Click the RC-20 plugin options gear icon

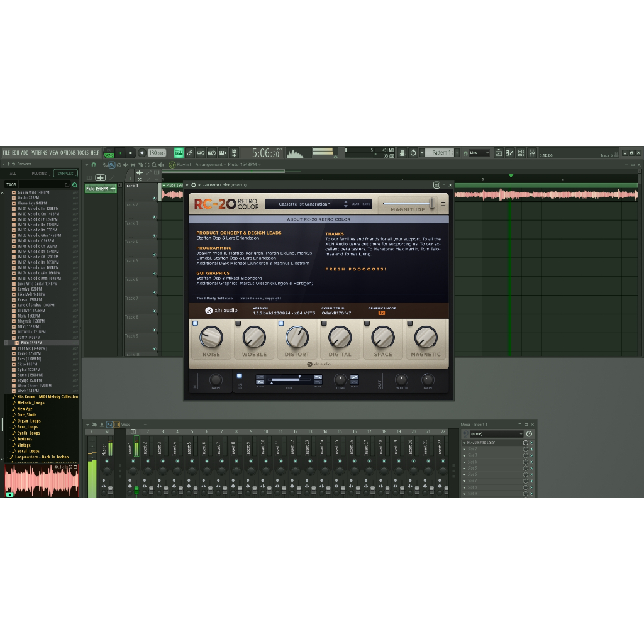coord(194,185)
